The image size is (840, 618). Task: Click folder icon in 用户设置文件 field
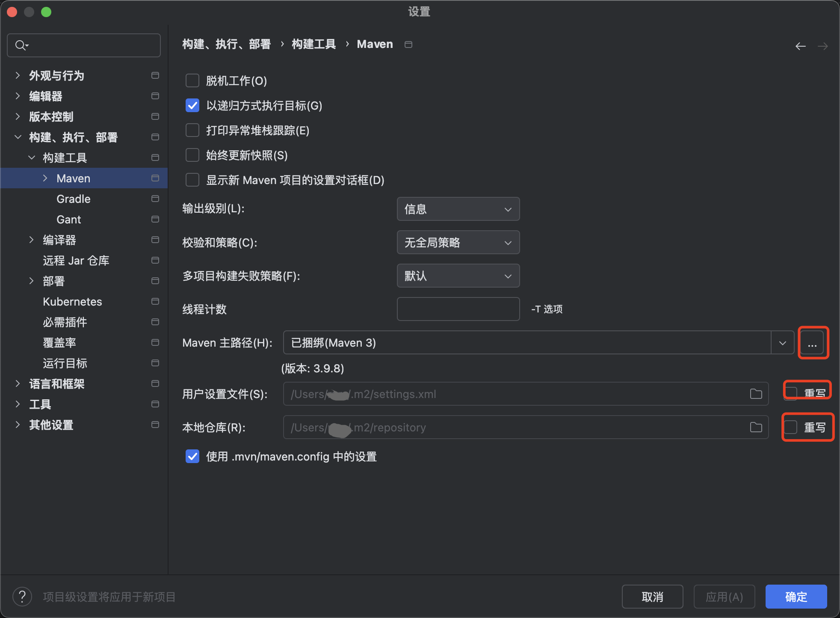point(756,394)
